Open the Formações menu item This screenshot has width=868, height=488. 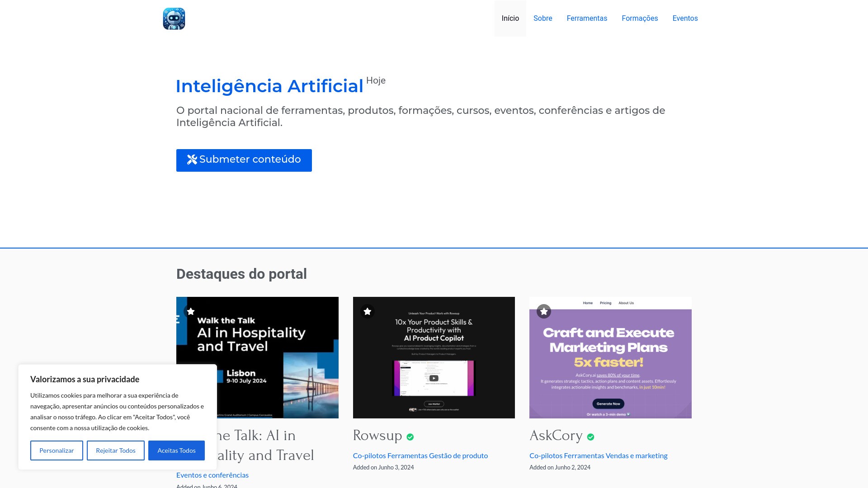tap(640, 18)
